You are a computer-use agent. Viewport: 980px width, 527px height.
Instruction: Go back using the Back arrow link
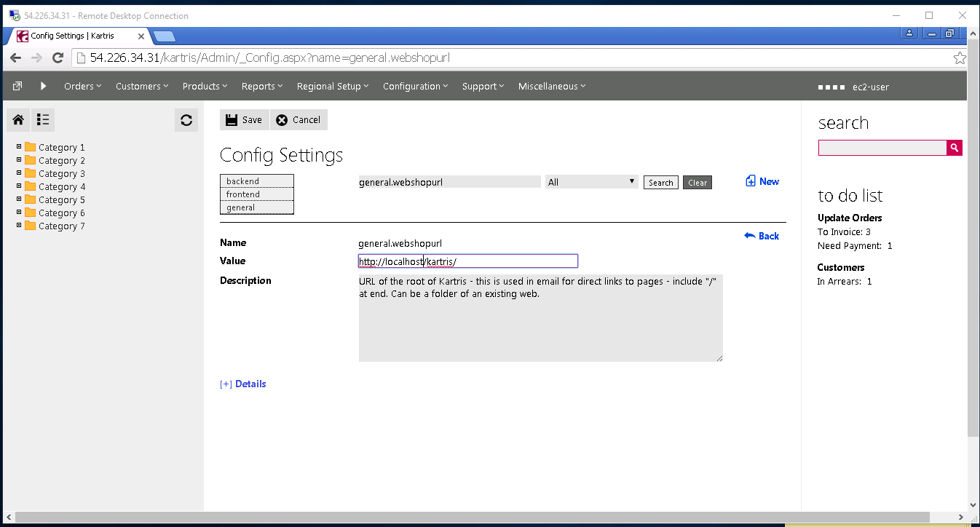click(761, 235)
